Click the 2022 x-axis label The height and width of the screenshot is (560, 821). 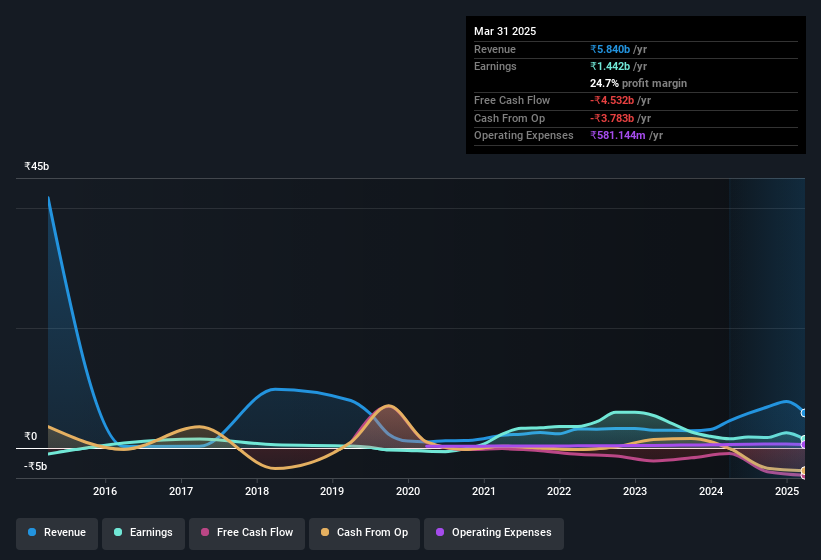pos(559,491)
